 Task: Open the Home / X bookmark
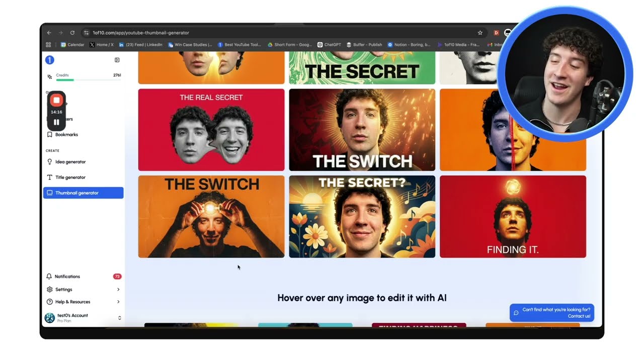(102, 45)
